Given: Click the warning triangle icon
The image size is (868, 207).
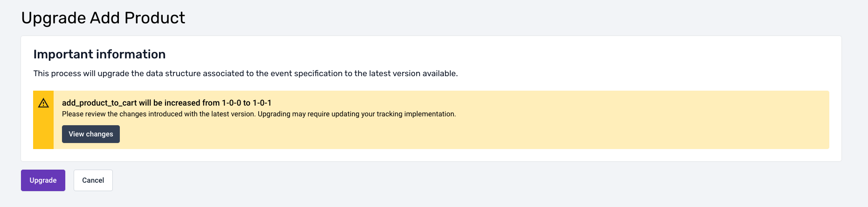Looking at the screenshot, I should pyautogui.click(x=43, y=103).
